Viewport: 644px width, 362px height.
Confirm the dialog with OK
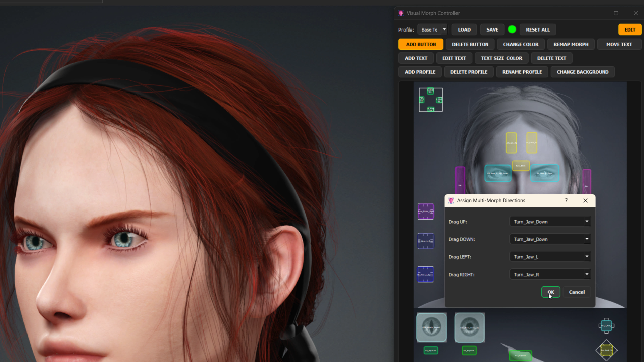coord(551,292)
